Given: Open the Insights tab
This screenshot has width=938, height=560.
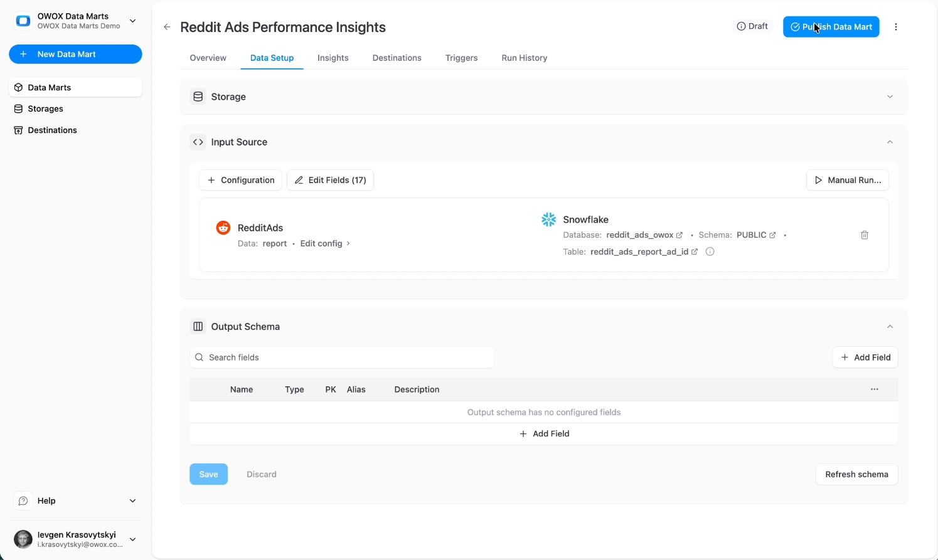Looking at the screenshot, I should click(x=333, y=58).
